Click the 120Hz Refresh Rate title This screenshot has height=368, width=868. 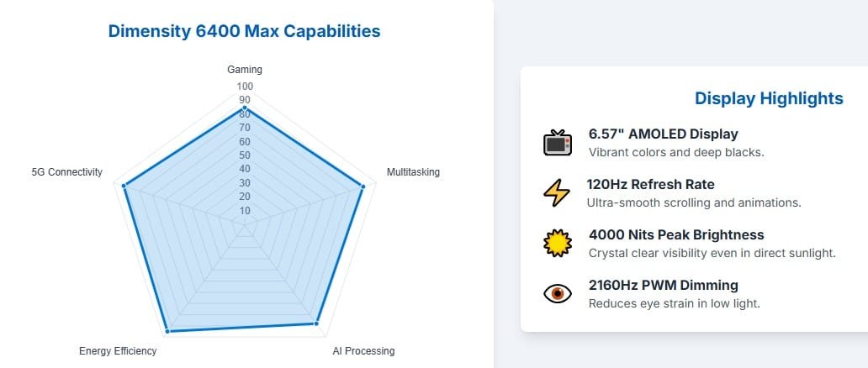coord(651,184)
